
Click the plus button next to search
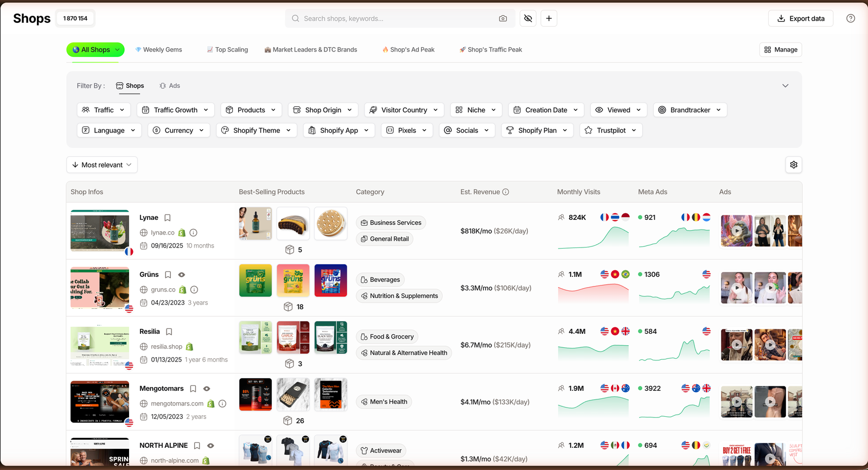[549, 18]
